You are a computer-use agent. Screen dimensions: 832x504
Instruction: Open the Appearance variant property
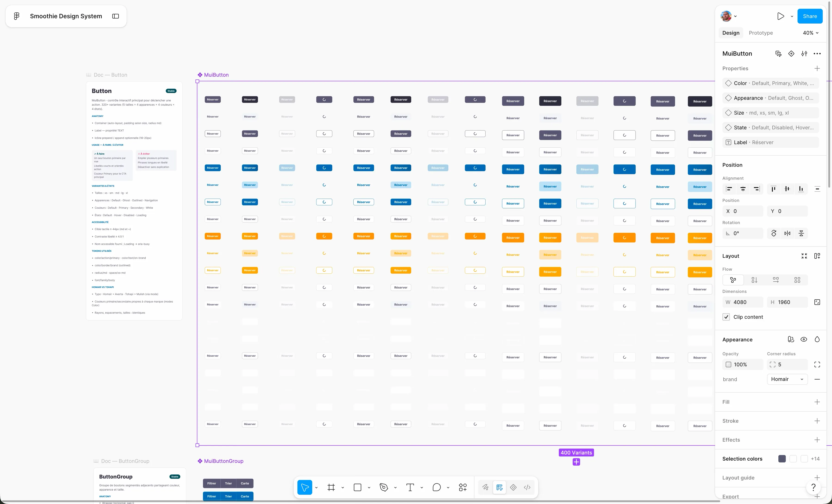pos(771,98)
